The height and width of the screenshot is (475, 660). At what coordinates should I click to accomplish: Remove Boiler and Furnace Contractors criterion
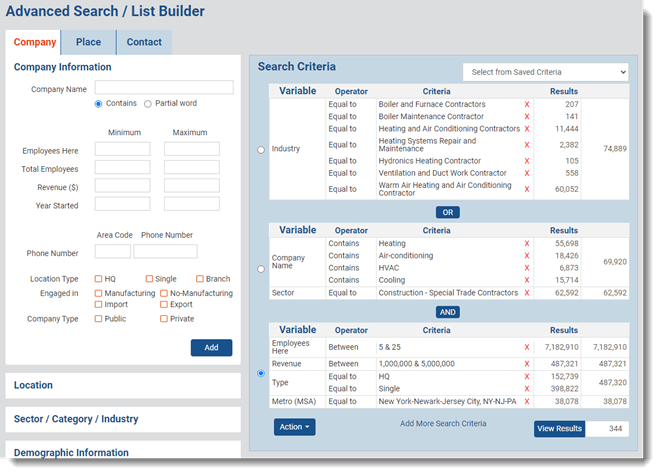(527, 104)
